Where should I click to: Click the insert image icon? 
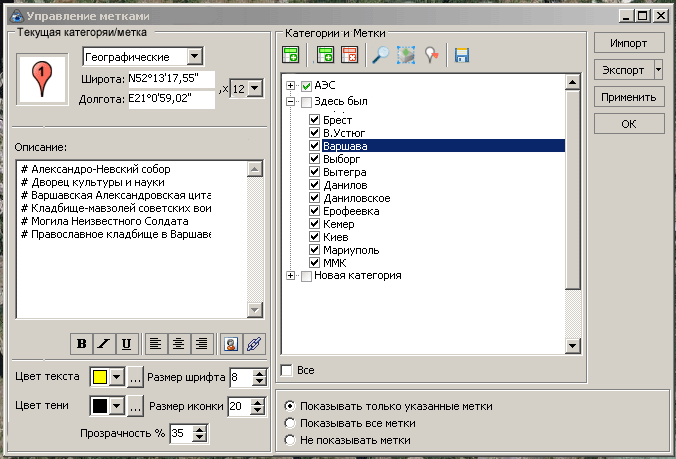[x=231, y=343]
